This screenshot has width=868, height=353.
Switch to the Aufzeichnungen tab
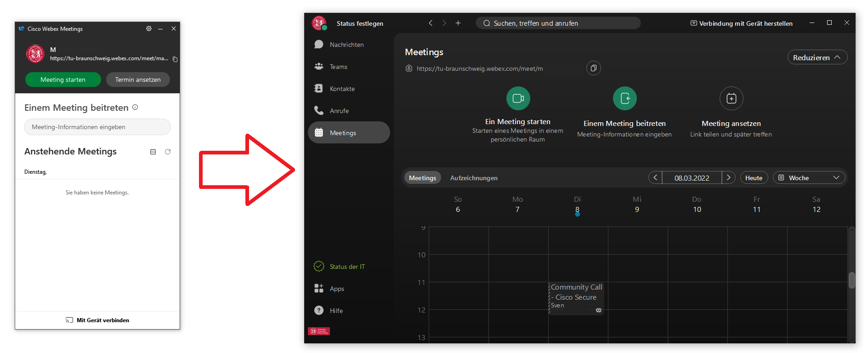(474, 178)
